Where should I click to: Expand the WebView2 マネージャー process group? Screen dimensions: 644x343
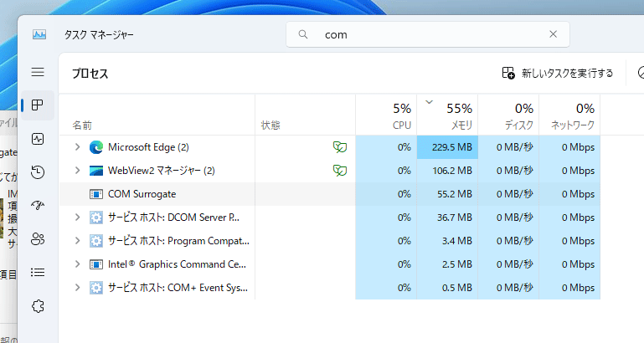pyautogui.click(x=77, y=171)
